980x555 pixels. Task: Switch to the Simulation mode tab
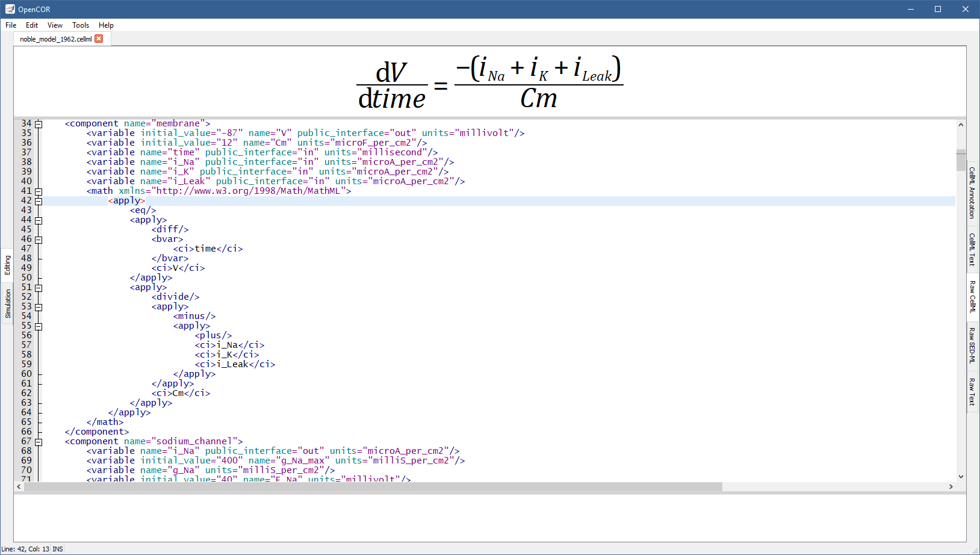tap(8, 303)
